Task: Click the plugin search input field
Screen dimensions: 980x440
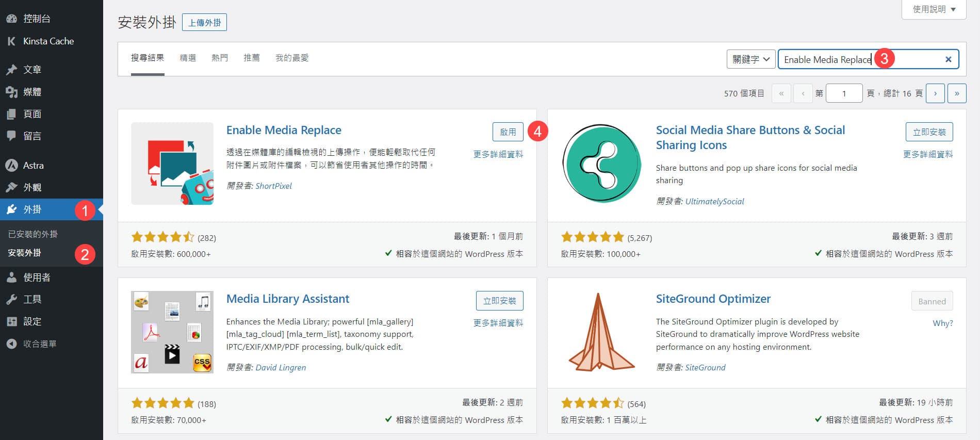Action: (868, 59)
